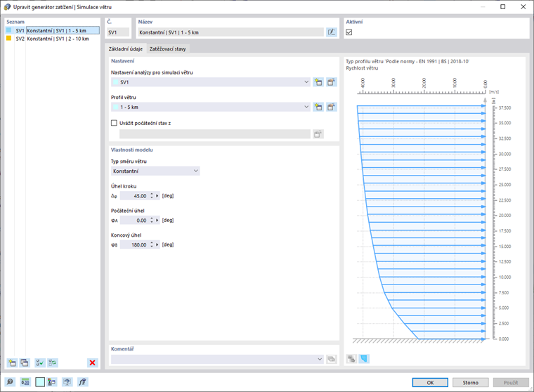Enable Uvážit počáteční stav z checkbox
The image size is (534, 392).
click(x=114, y=123)
